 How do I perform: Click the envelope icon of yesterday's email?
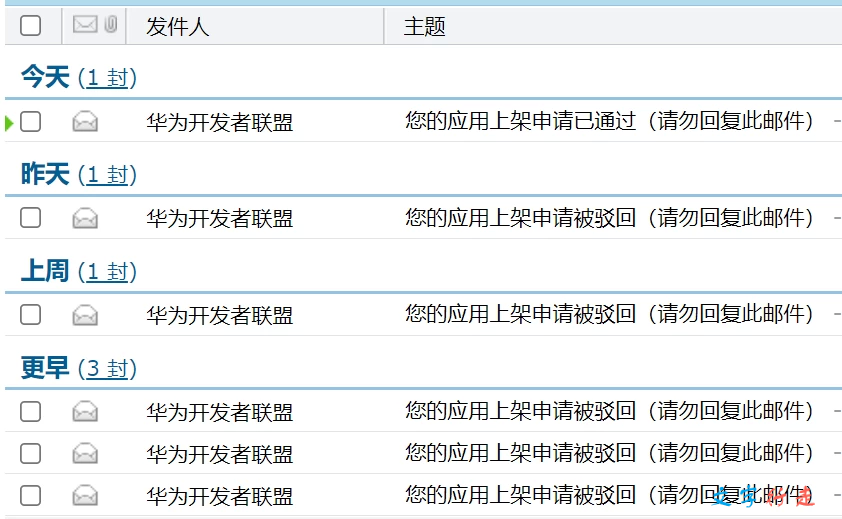[x=85, y=218]
